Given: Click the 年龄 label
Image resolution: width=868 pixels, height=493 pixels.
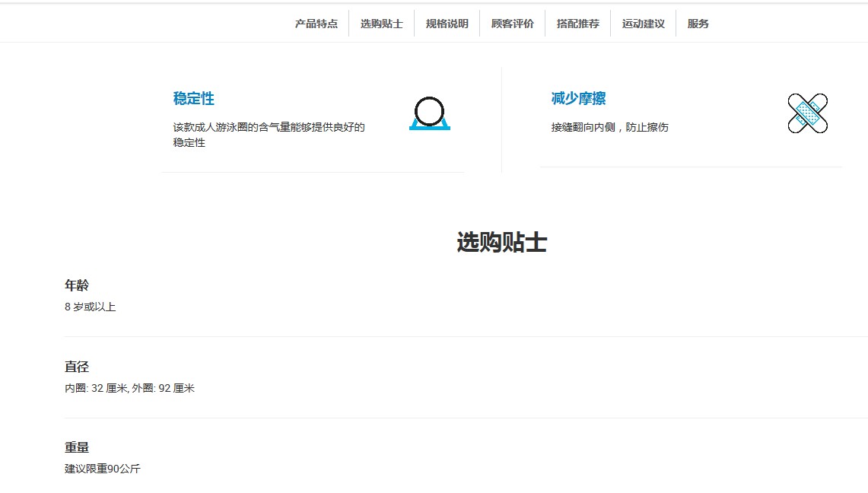Looking at the screenshot, I should tap(76, 285).
